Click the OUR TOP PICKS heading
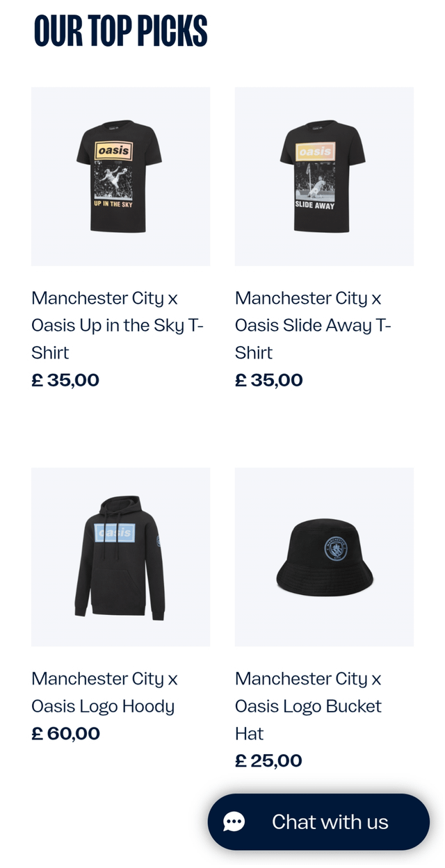445x868 pixels. click(x=120, y=31)
